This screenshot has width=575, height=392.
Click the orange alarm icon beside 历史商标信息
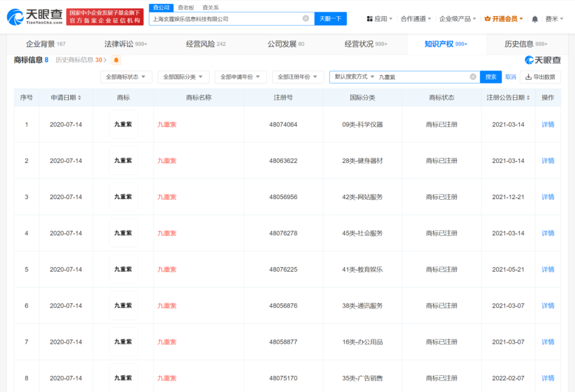click(116, 60)
